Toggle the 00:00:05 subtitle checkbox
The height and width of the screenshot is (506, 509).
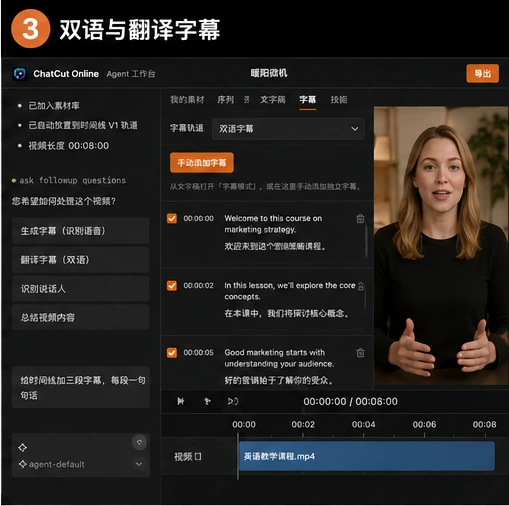[x=172, y=353]
